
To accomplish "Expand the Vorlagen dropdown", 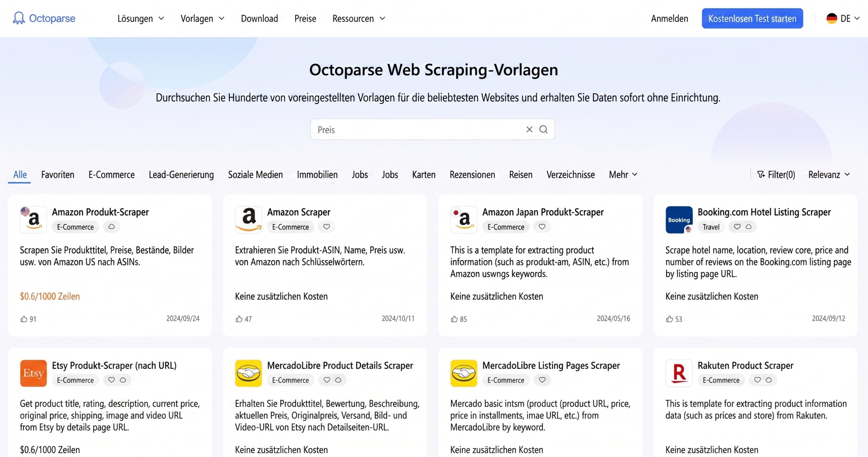I will point(202,18).
